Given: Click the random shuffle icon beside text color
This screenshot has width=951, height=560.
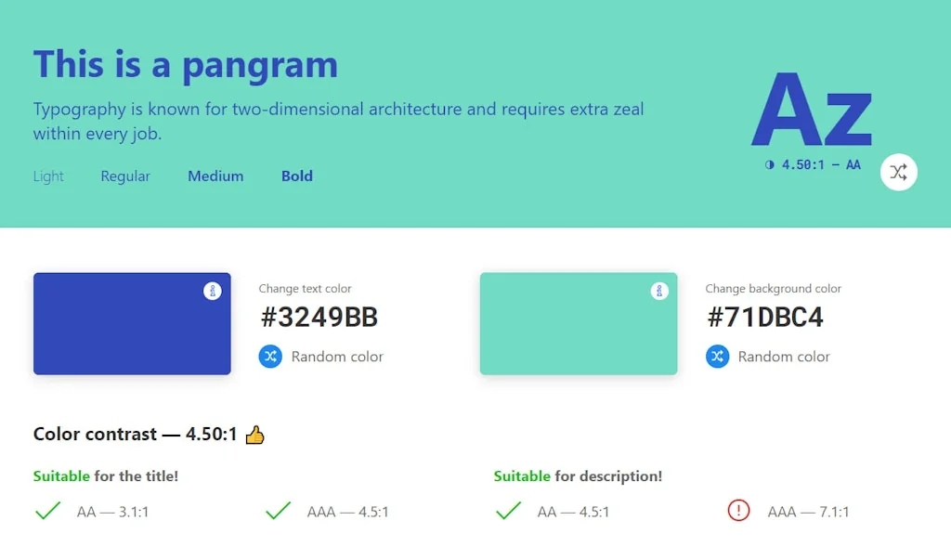Looking at the screenshot, I should point(269,357).
